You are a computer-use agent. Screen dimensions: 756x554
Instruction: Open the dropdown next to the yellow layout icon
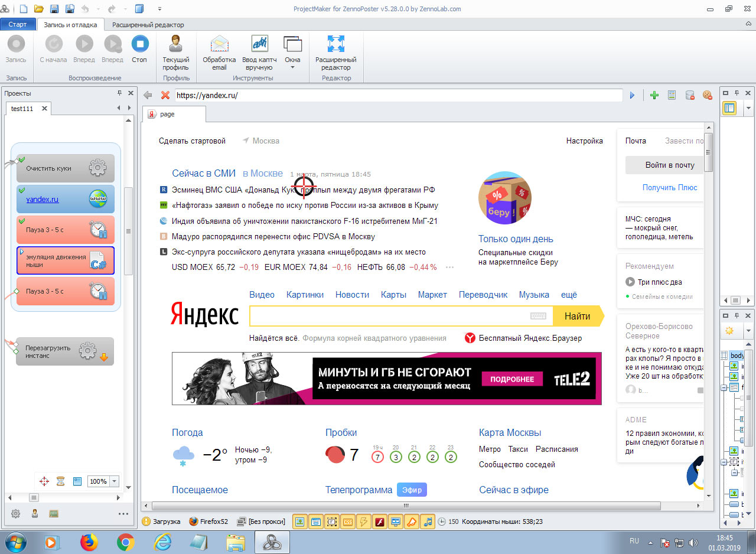coord(748,108)
